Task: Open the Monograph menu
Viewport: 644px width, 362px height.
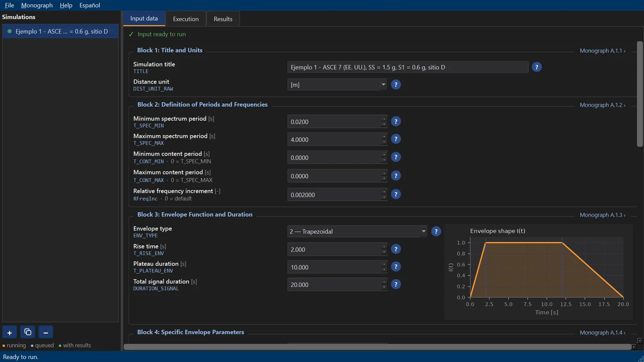Action: coord(37,5)
